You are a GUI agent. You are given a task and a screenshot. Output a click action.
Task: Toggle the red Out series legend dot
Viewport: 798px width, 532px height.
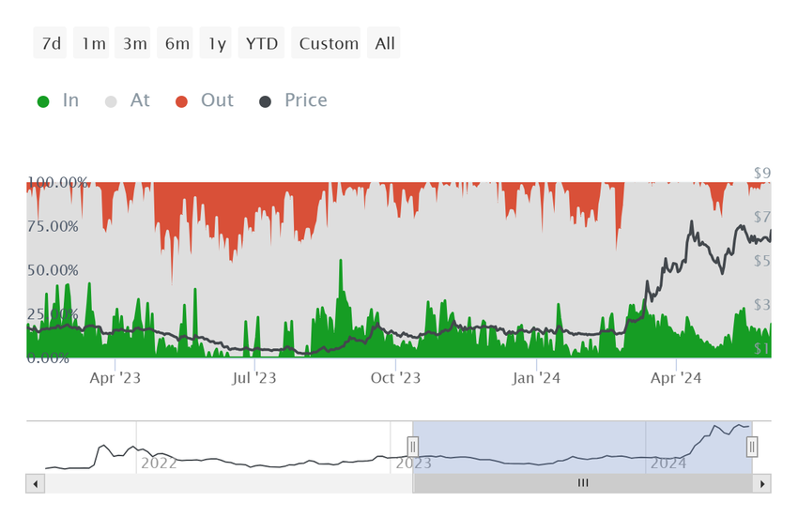coord(182,101)
